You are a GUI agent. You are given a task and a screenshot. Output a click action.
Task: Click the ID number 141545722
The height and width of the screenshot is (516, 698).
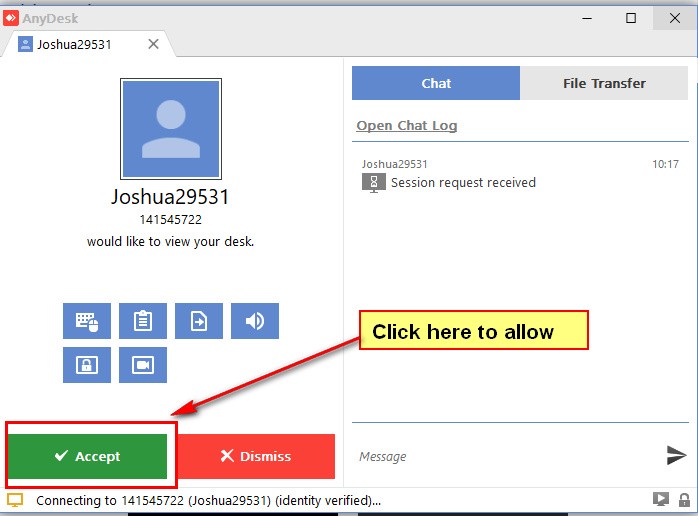pyautogui.click(x=170, y=220)
